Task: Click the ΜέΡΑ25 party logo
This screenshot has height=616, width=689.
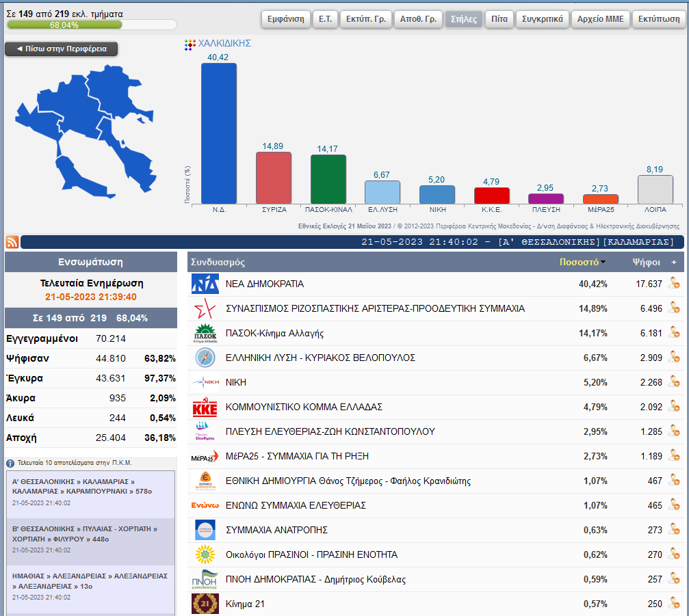Action: pos(205,457)
